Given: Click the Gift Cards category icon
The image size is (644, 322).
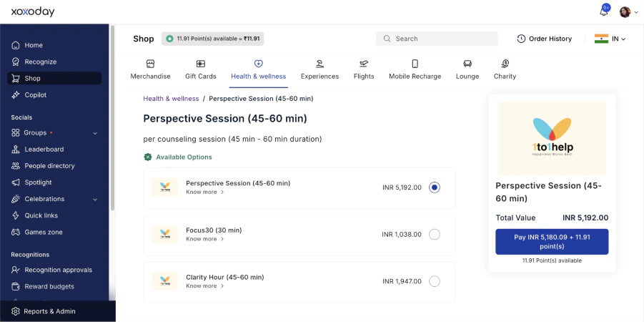Looking at the screenshot, I should [x=200, y=64].
